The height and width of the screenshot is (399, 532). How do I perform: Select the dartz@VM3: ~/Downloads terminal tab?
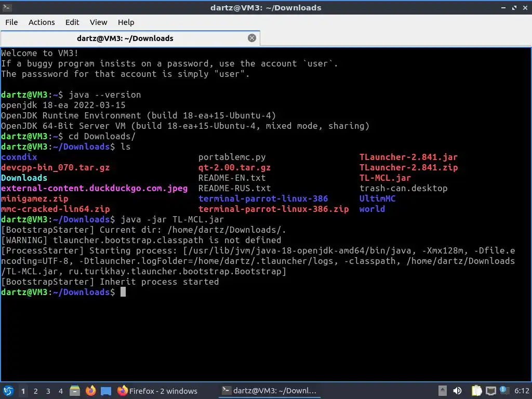click(130, 38)
